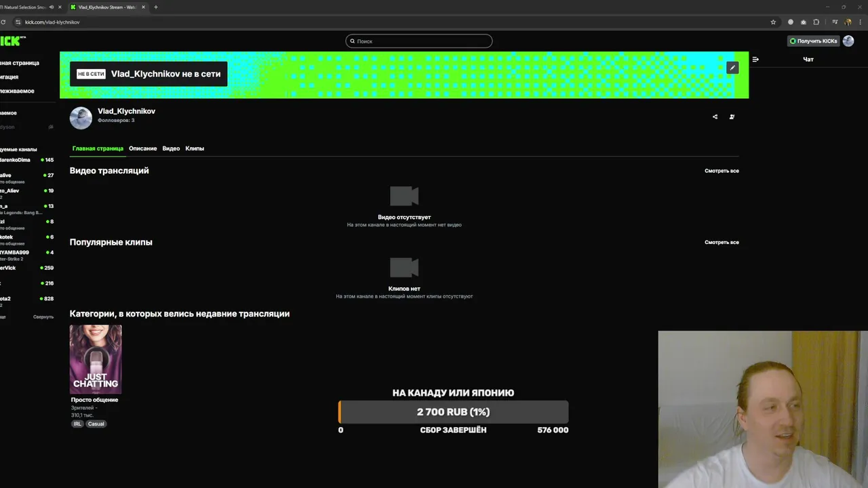Open sidebar channel with 6 viewers
The image size is (868, 488).
tap(27, 240)
